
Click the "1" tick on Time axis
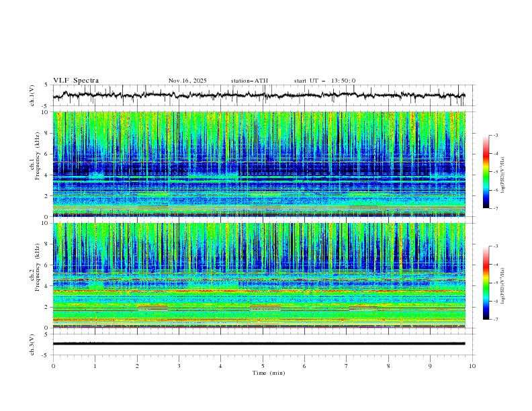95,366
